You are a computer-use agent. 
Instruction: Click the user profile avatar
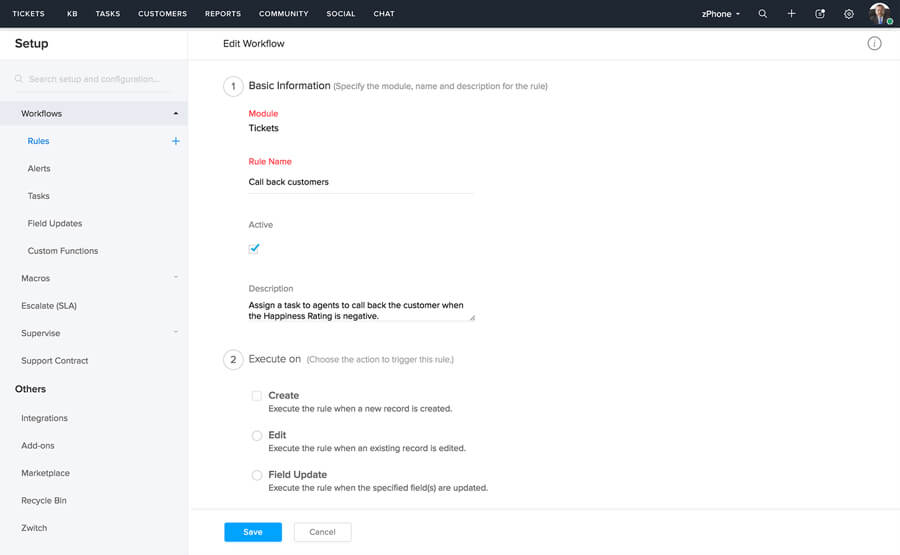pos(879,14)
